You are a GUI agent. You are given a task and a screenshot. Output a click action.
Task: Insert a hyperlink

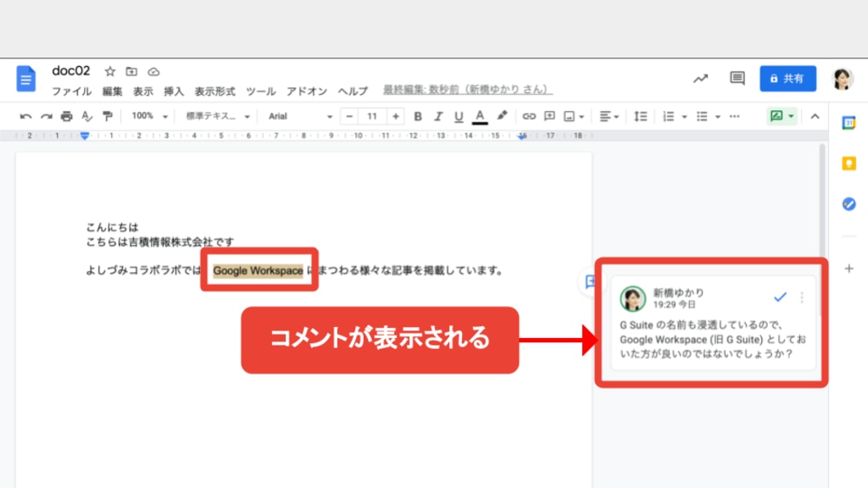(529, 116)
